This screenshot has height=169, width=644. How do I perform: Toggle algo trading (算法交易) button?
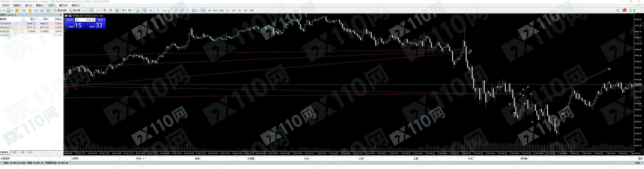click(60, 11)
